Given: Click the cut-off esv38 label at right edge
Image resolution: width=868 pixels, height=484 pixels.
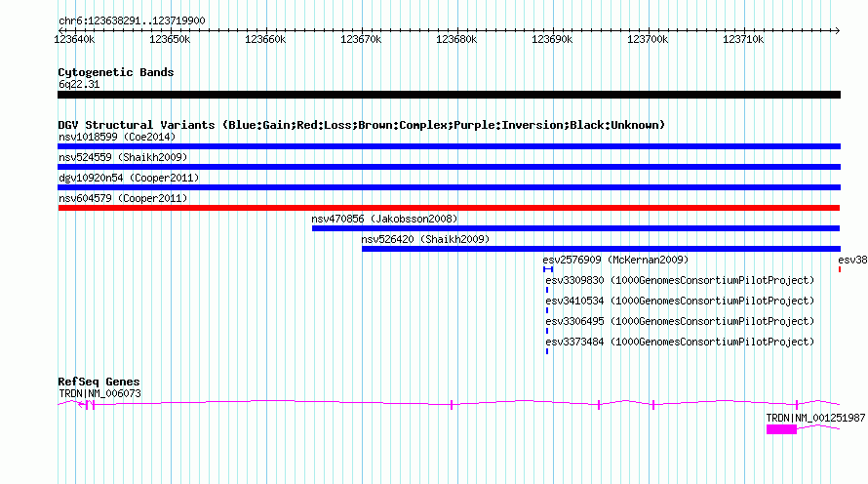Looking at the screenshot, I should coord(852,260).
